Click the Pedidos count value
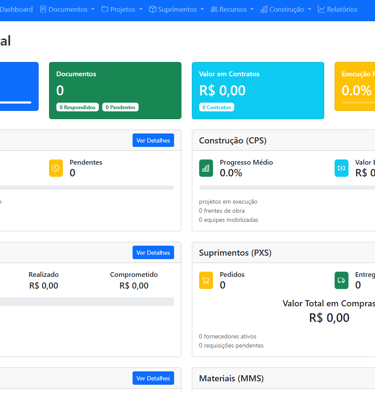 point(222,285)
